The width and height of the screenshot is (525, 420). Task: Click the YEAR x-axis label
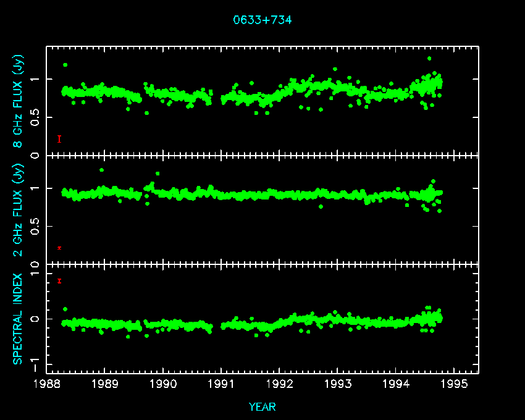pyautogui.click(x=262, y=407)
